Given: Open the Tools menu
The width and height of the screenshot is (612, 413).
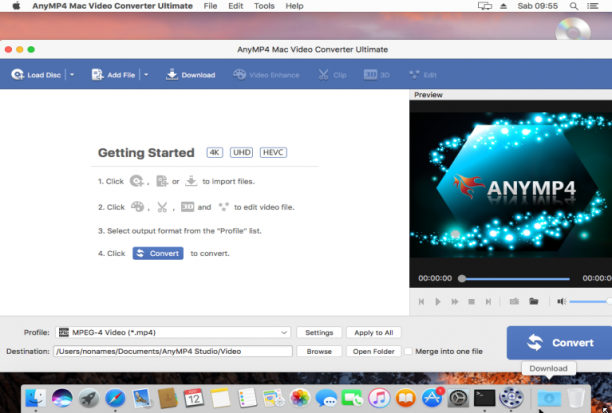Looking at the screenshot, I should (x=264, y=6).
